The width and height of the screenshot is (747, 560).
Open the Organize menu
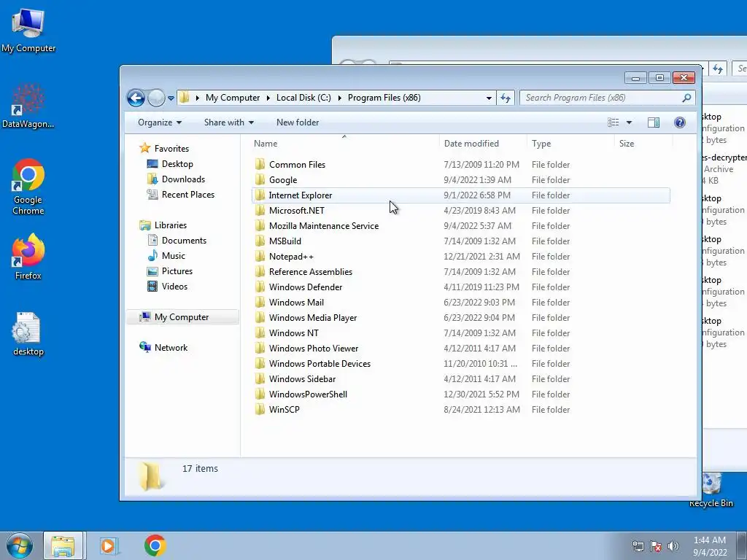pos(160,122)
